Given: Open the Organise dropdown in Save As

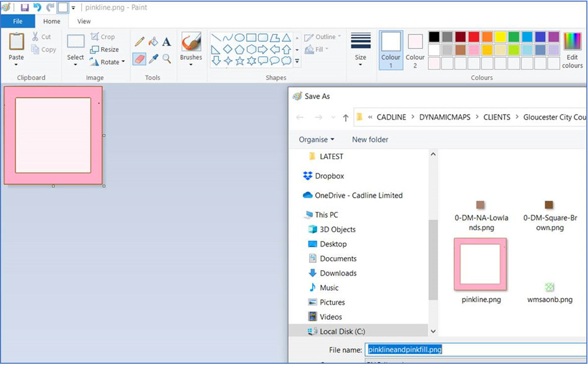Looking at the screenshot, I should click(x=317, y=139).
